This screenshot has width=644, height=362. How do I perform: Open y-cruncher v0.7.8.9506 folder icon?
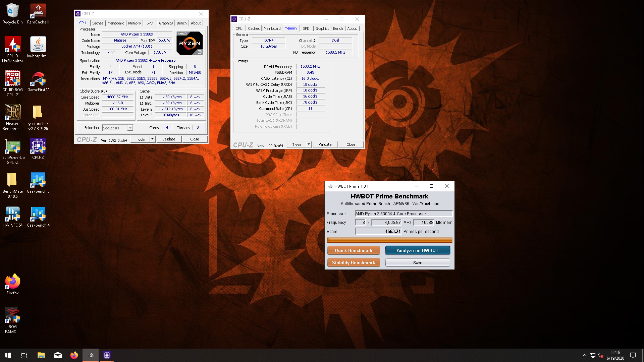(38, 117)
